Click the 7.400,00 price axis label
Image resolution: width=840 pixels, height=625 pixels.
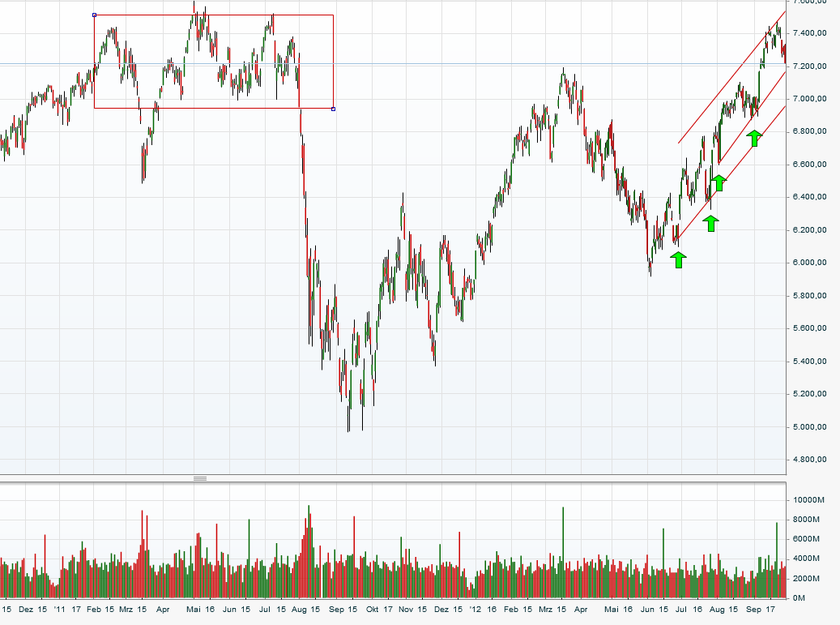[x=809, y=33]
